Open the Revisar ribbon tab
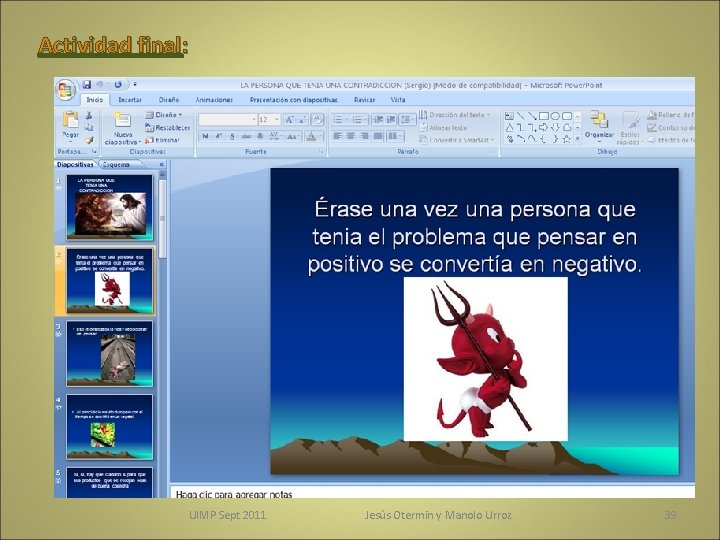Screen dimensions: 720x540 pos(364,100)
